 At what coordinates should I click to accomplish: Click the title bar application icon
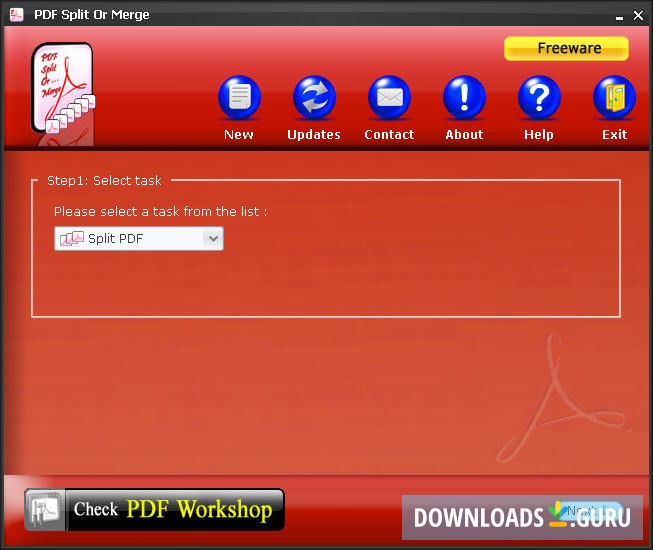pos(16,15)
